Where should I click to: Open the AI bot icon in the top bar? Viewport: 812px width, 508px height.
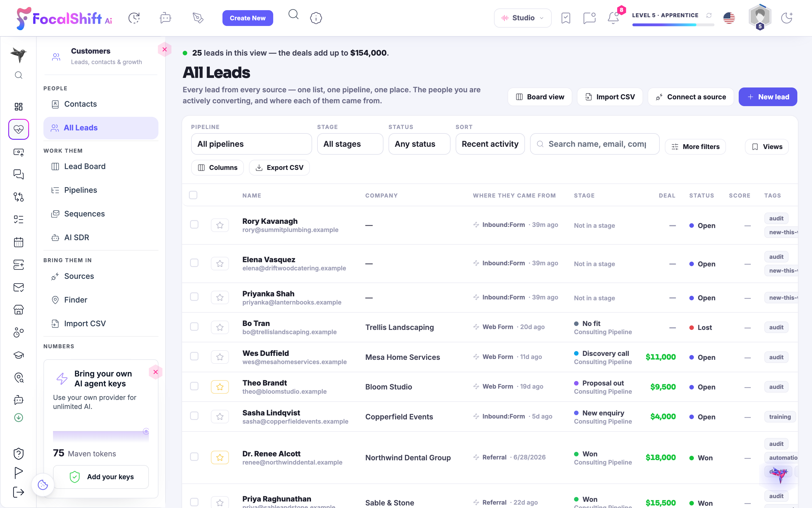pos(166,18)
